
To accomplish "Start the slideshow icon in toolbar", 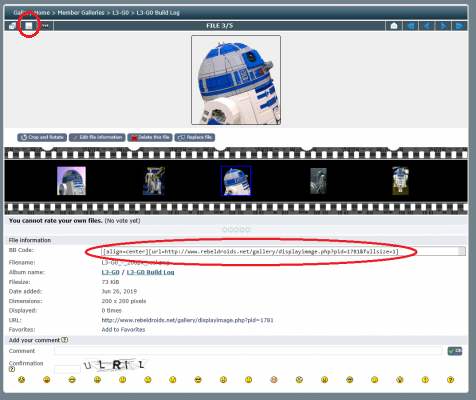I will pos(45,26).
